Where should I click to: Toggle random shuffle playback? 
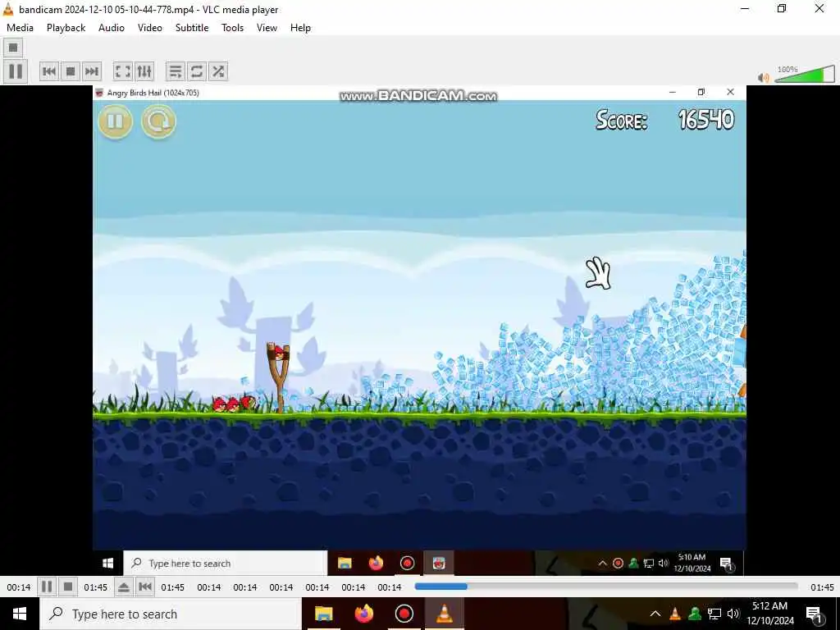[218, 71]
